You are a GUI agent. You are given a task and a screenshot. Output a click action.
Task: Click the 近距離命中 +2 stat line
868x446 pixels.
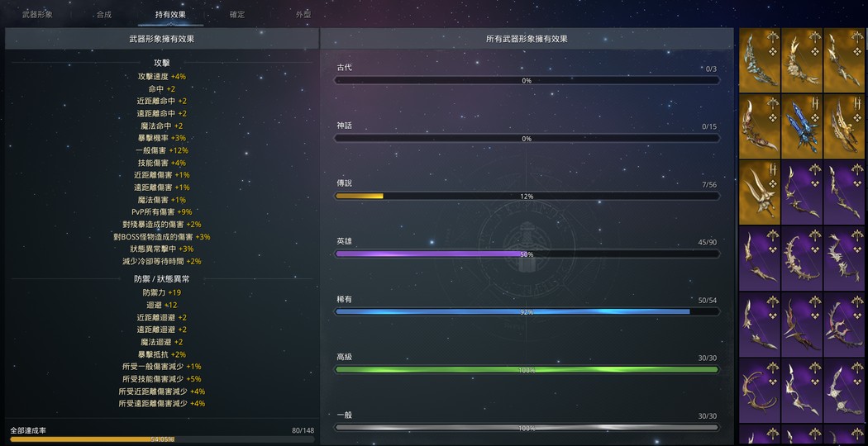pyautogui.click(x=162, y=102)
